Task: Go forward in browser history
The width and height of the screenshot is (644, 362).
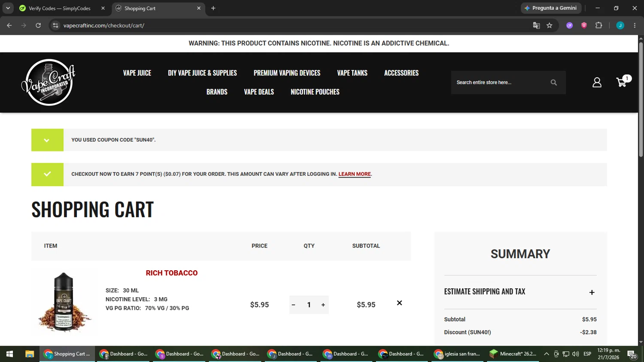Action: tap(24, 25)
